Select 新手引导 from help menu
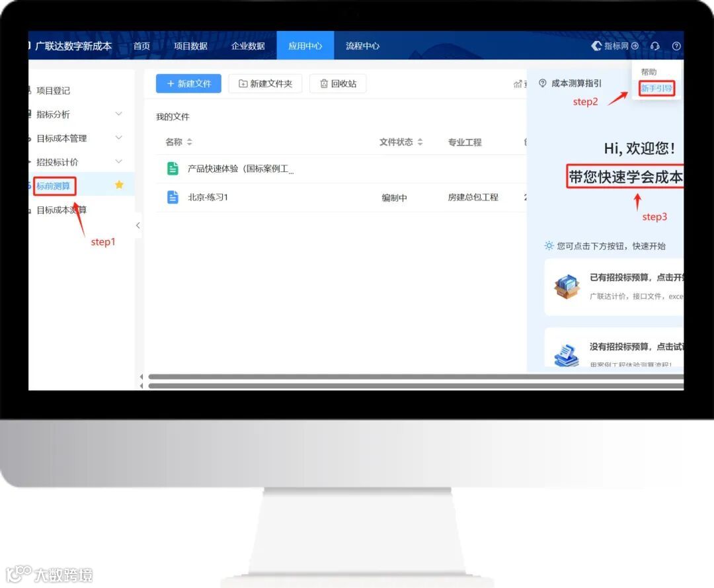 pos(656,89)
